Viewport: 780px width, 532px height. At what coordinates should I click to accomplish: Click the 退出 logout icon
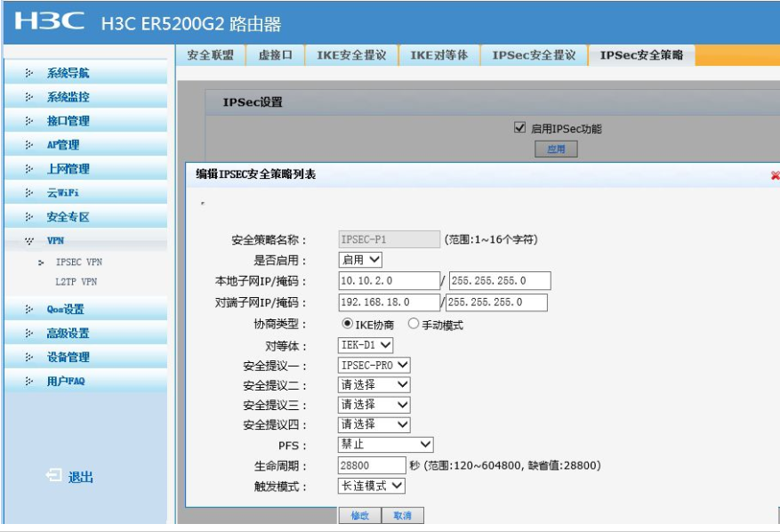(53, 476)
